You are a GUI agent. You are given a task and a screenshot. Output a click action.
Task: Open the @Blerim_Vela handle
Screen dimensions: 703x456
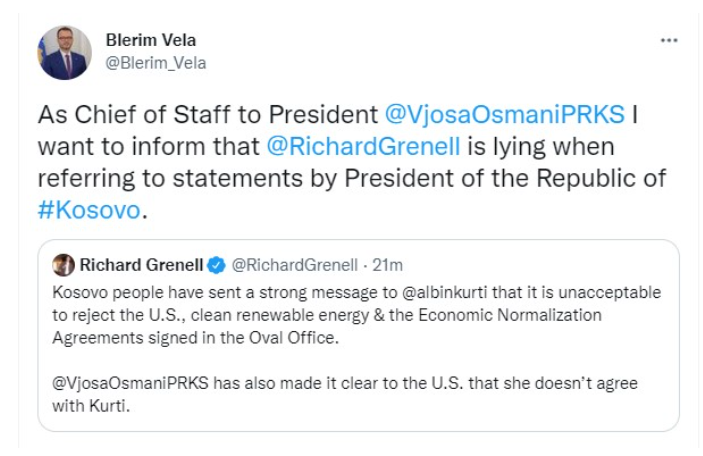156,63
